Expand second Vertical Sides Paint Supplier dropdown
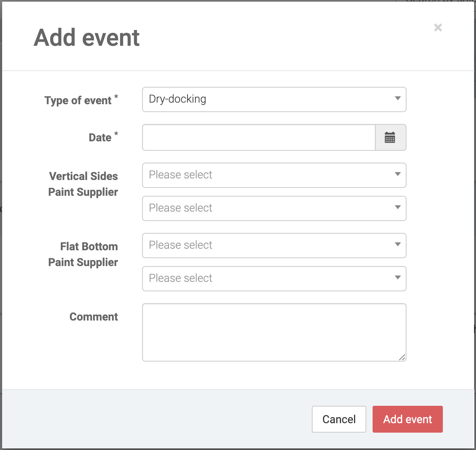The image size is (476, 450). (x=274, y=208)
